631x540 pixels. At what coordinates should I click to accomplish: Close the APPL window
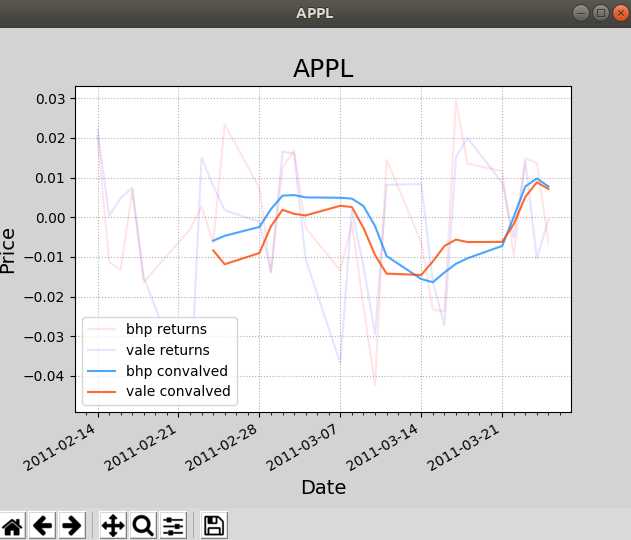coord(621,13)
